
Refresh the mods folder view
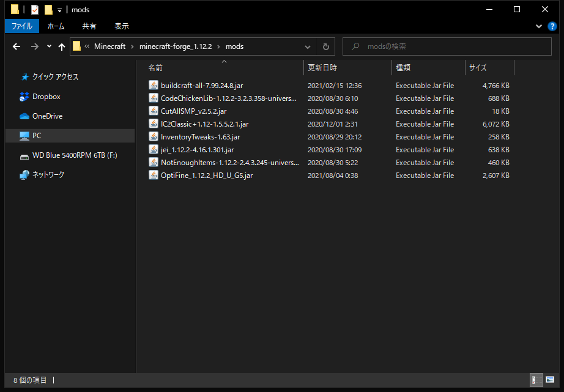[326, 46]
